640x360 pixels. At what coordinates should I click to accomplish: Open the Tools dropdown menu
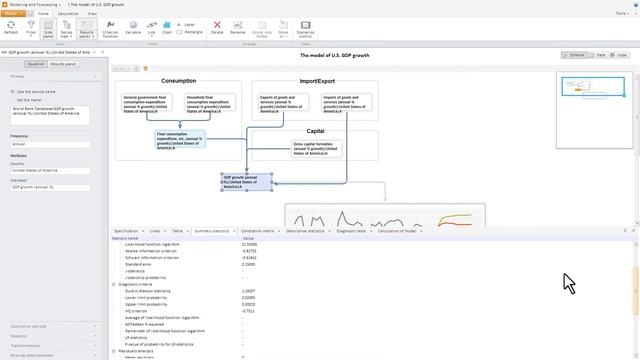coord(622,13)
